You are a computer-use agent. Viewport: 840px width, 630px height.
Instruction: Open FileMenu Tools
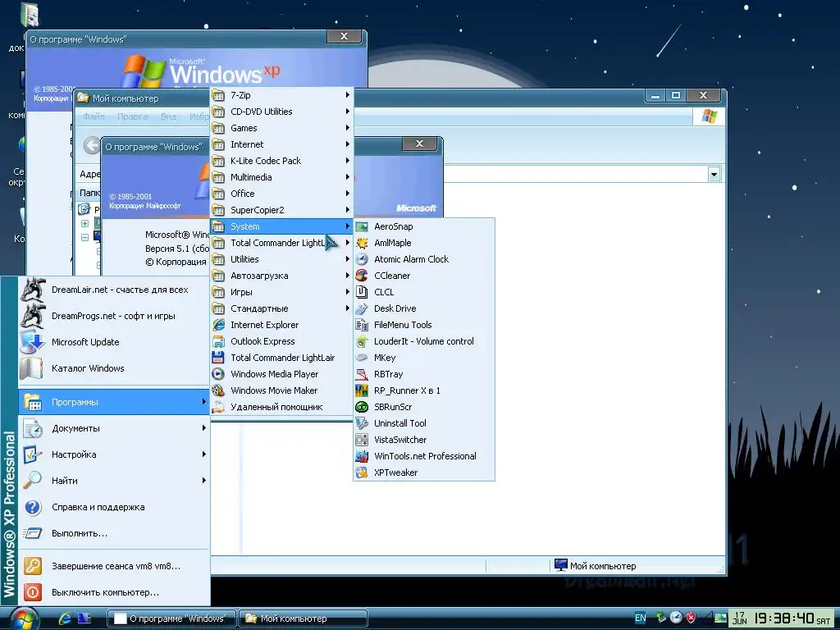tap(424, 325)
